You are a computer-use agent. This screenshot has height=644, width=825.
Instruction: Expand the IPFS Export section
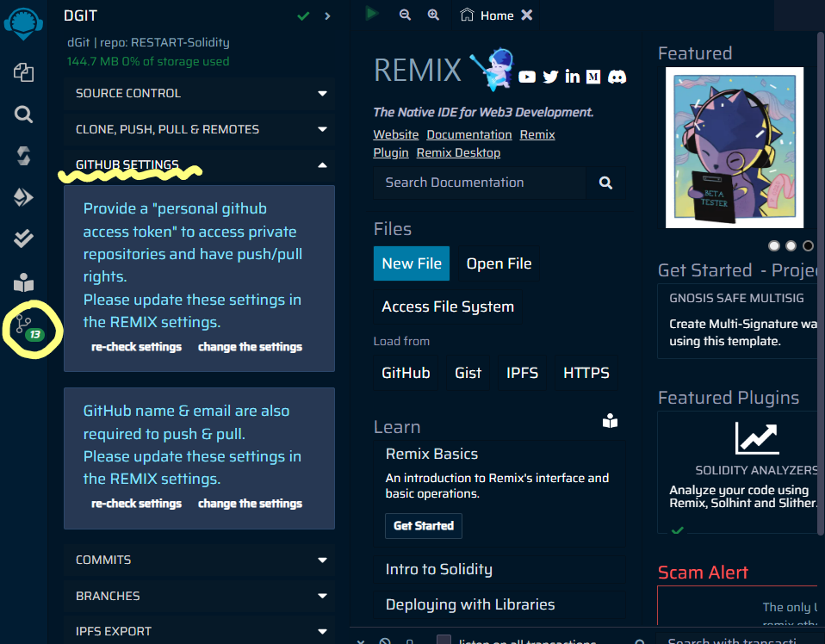200,631
